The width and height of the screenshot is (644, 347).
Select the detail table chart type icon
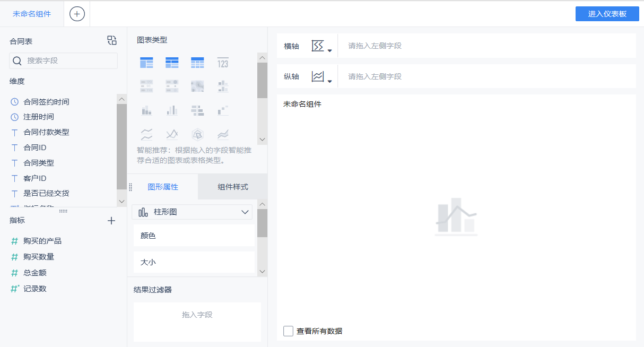click(197, 63)
